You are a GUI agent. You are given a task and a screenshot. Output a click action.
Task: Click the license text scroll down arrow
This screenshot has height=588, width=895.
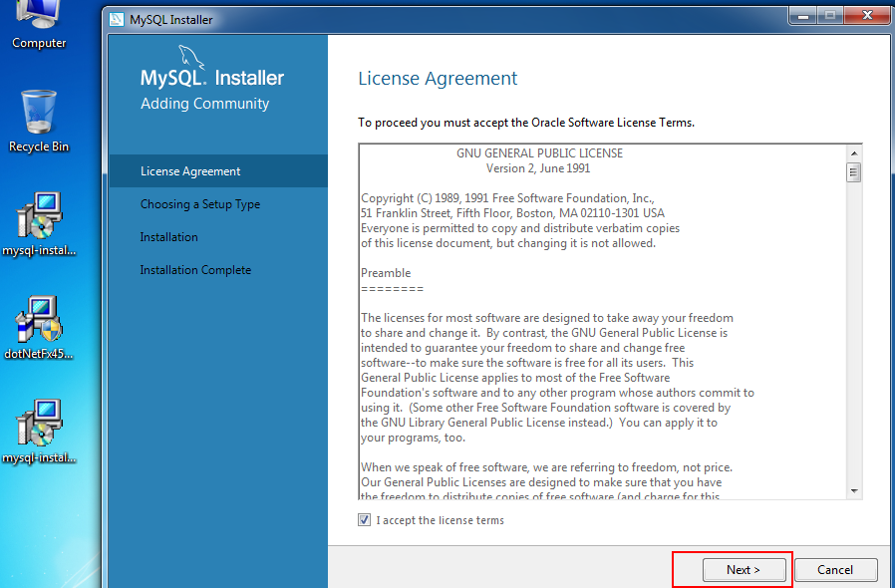pyautogui.click(x=854, y=491)
